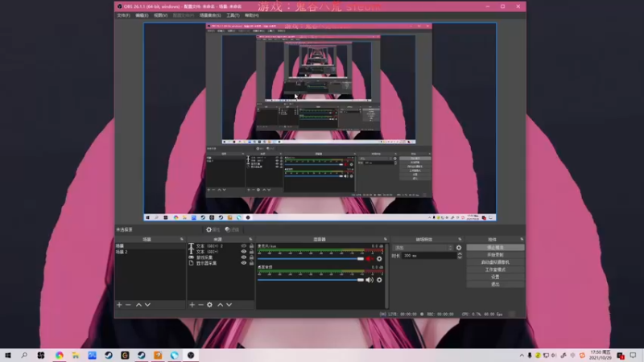Remove selected scene with minus icon

tap(128, 305)
